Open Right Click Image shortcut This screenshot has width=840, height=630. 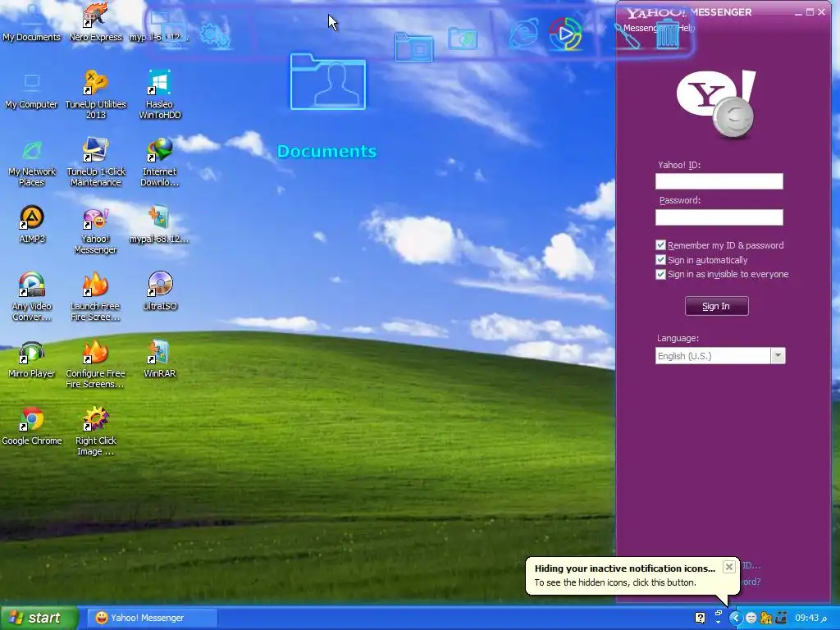point(95,431)
